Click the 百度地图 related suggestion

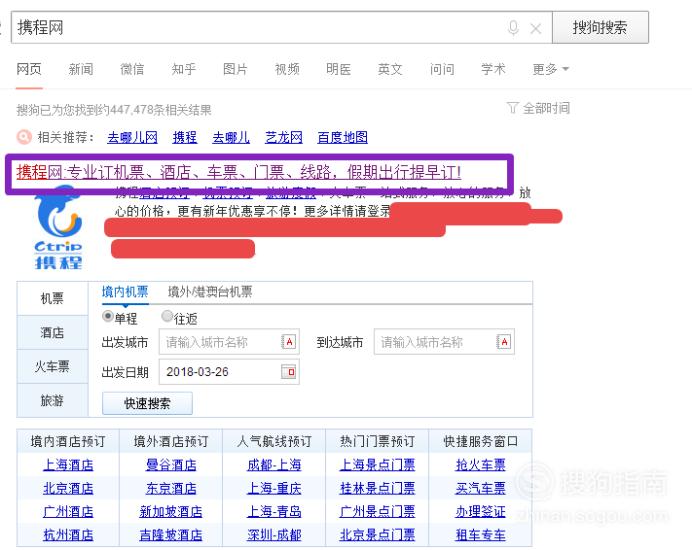click(x=342, y=138)
